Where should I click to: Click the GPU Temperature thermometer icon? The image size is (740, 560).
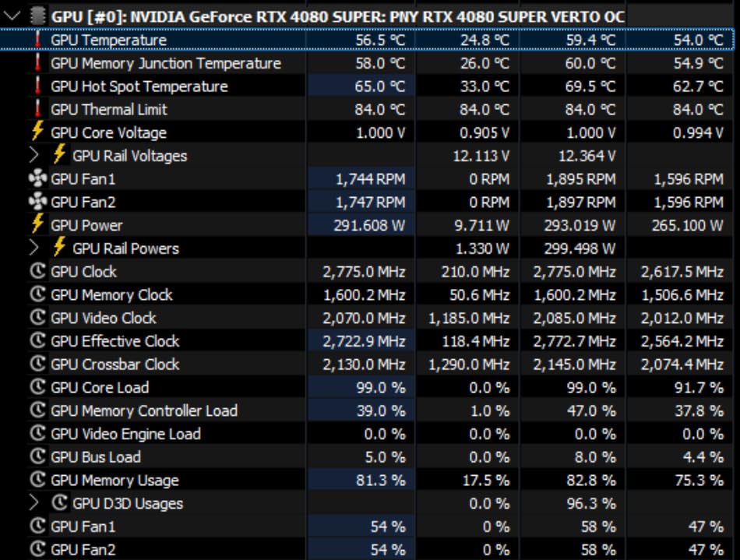[37, 40]
